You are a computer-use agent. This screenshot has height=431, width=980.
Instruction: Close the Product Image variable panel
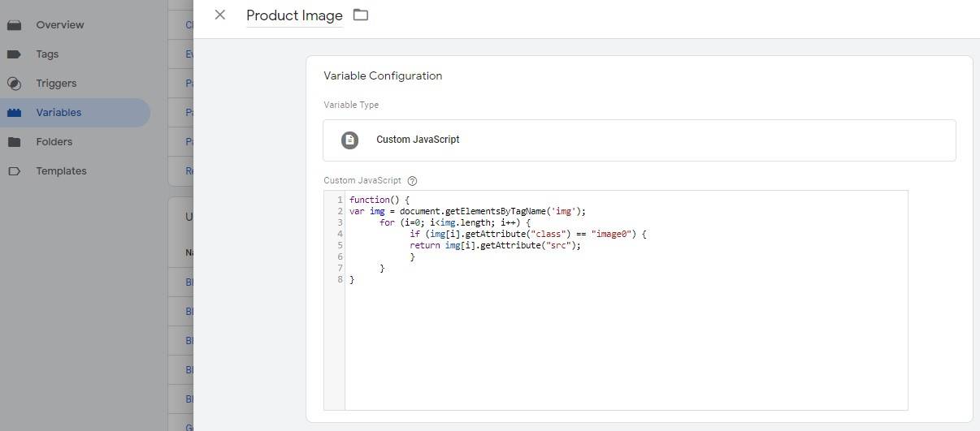pyautogui.click(x=219, y=15)
